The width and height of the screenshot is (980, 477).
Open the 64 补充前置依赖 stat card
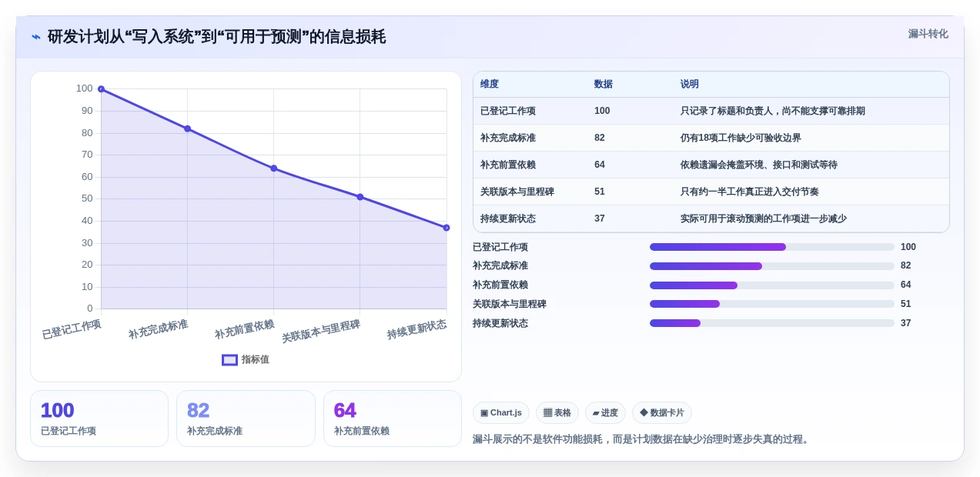coord(393,419)
